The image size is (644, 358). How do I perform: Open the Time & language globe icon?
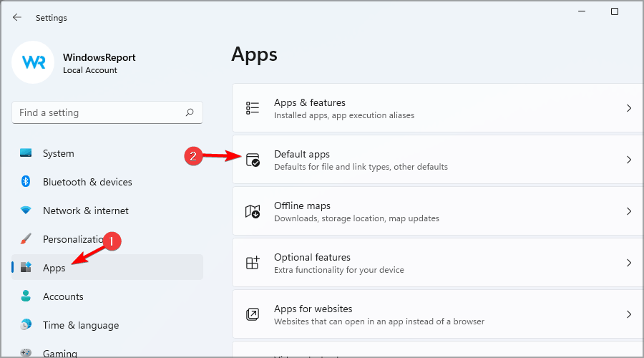click(x=26, y=325)
